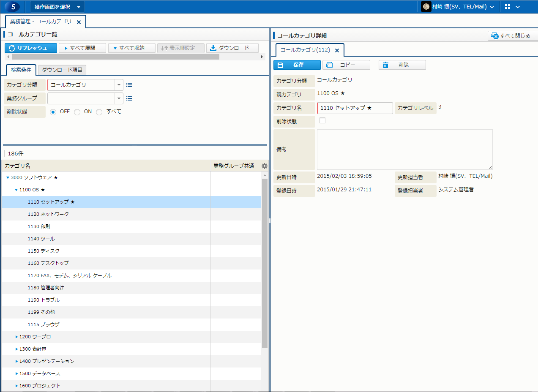Switch to the ダウンロード項目 tab
The image size is (538, 392).
[62, 70]
